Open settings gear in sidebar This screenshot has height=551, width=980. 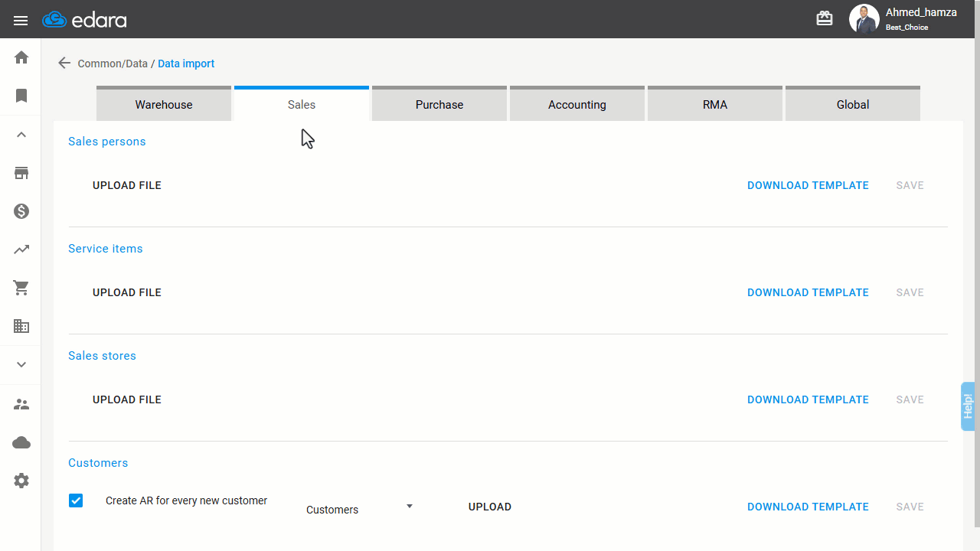[21, 481]
